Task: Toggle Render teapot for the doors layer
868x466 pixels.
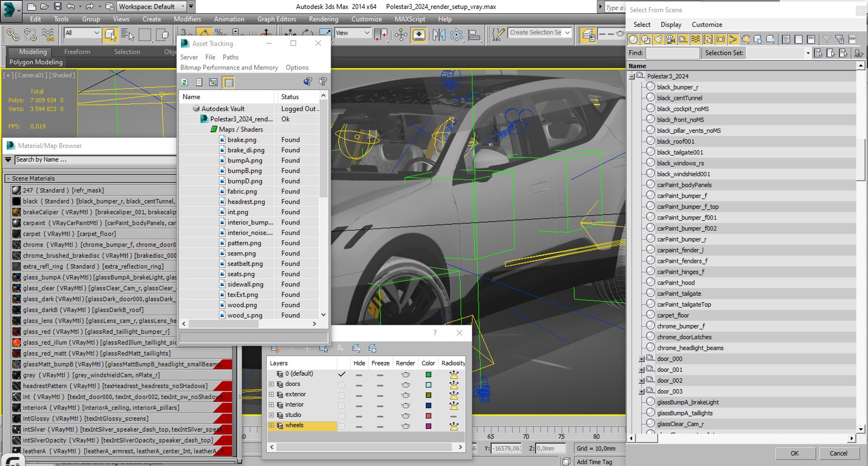Action: [406, 385]
